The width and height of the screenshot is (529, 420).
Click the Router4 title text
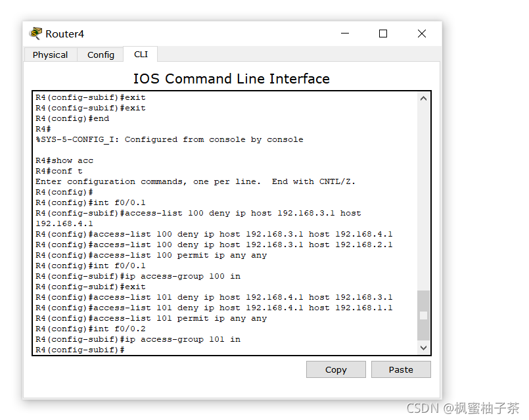click(x=64, y=34)
